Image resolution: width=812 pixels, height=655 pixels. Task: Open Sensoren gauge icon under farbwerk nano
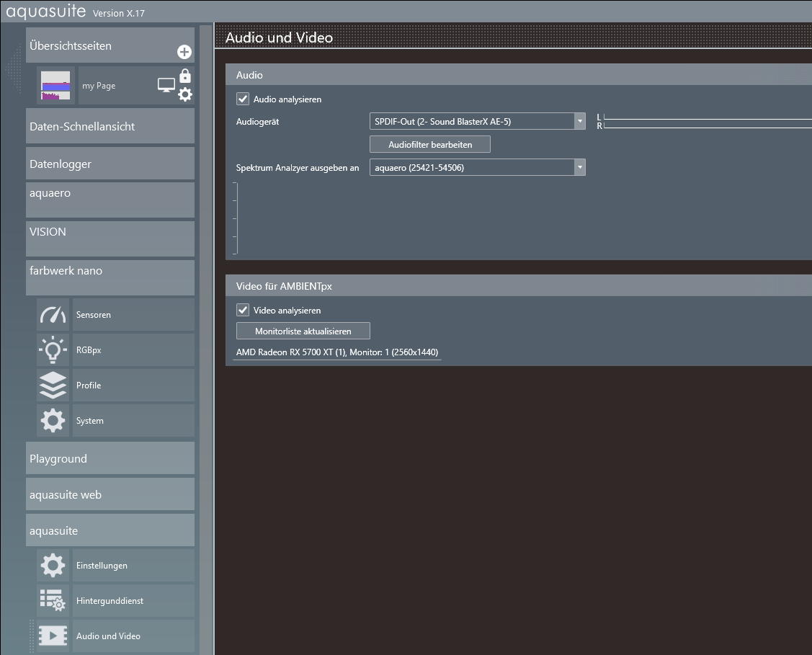pyautogui.click(x=53, y=315)
